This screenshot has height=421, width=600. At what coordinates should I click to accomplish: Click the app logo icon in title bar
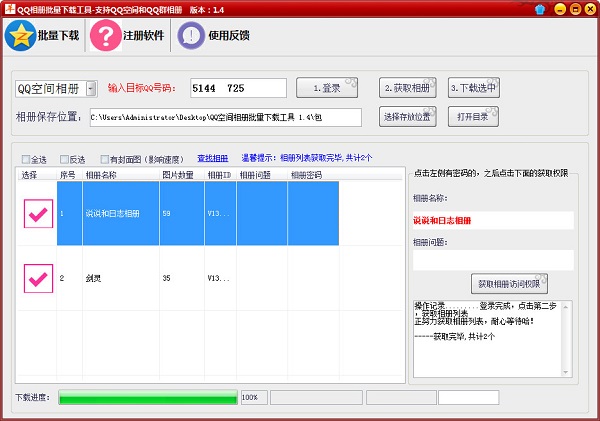[10, 9]
